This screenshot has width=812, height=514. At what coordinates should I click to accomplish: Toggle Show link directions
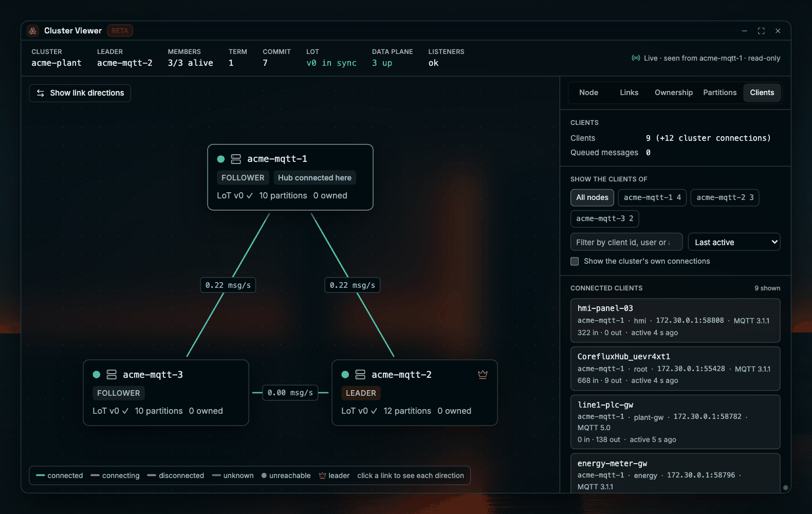coord(80,93)
